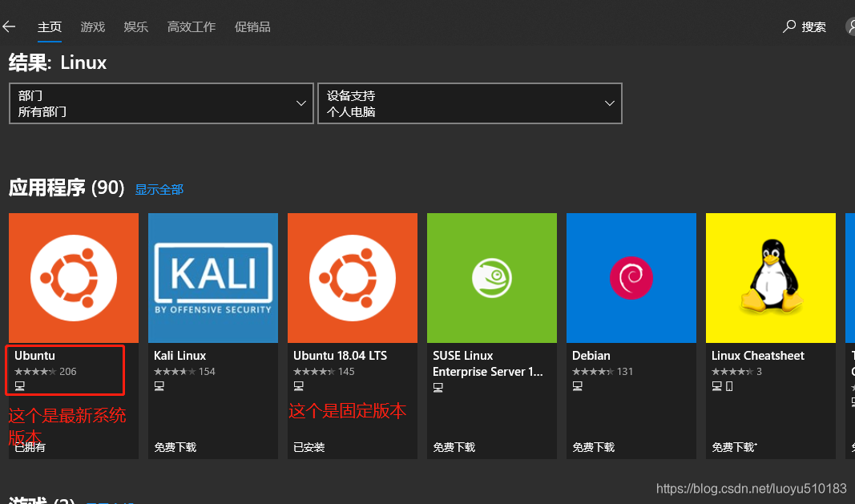Click PC device icon under Debian
Screen dimensions: 855x504
click(578, 386)
